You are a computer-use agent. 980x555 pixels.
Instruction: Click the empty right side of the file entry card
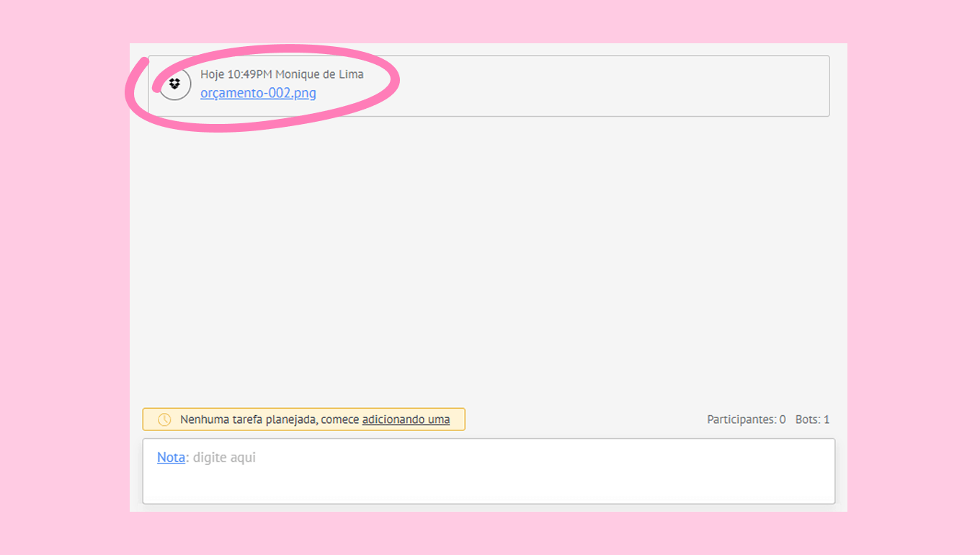click(x=612, y=86)
